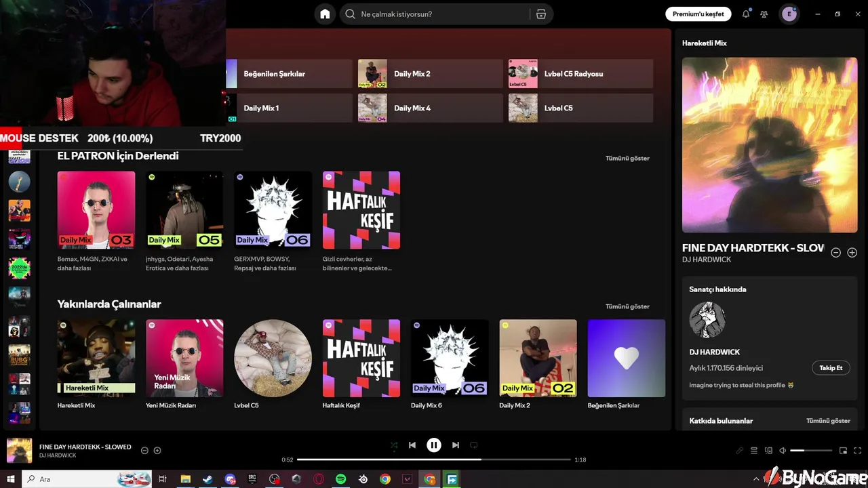
Task: Open the Windows Start menu
Action: coord(11,479)
